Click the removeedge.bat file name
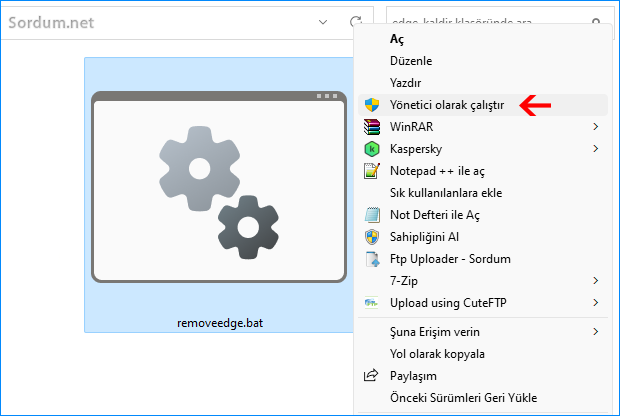 pos(220,323)
